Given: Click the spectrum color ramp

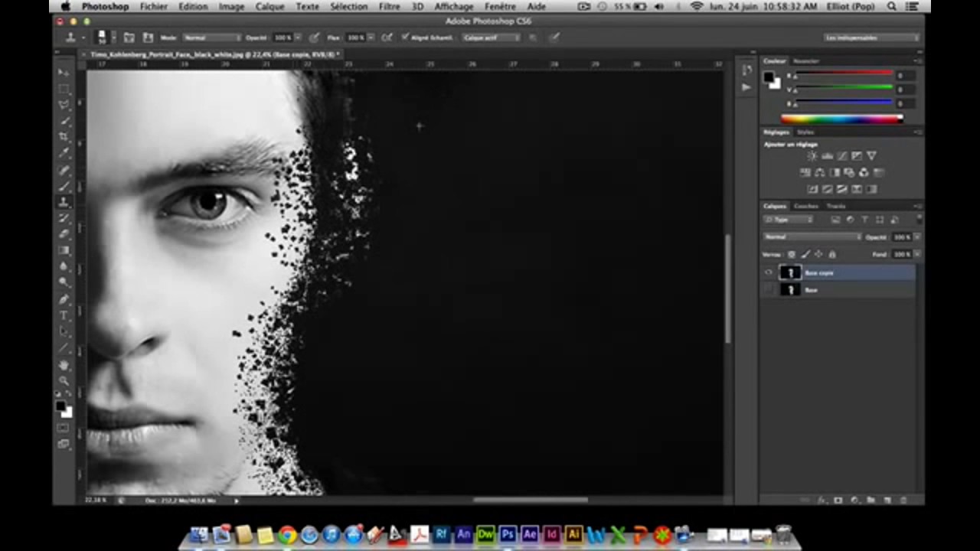Looking at the screenshot, I should point(841,119).
